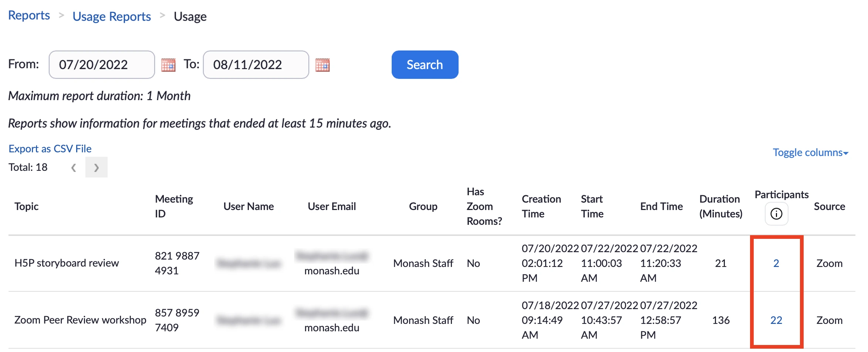Click the Source column header
Image resolution: width=868 pixels, height=352 pixels.
829,206
